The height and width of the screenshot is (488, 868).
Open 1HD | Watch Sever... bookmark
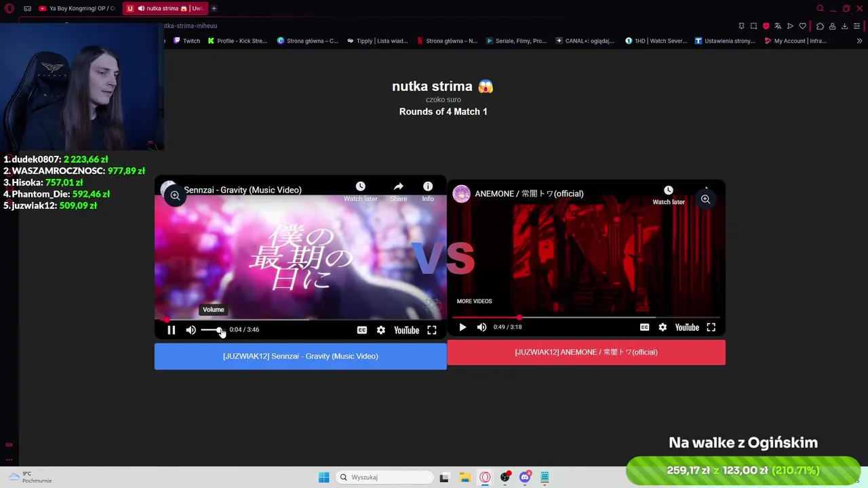(656, 41)
